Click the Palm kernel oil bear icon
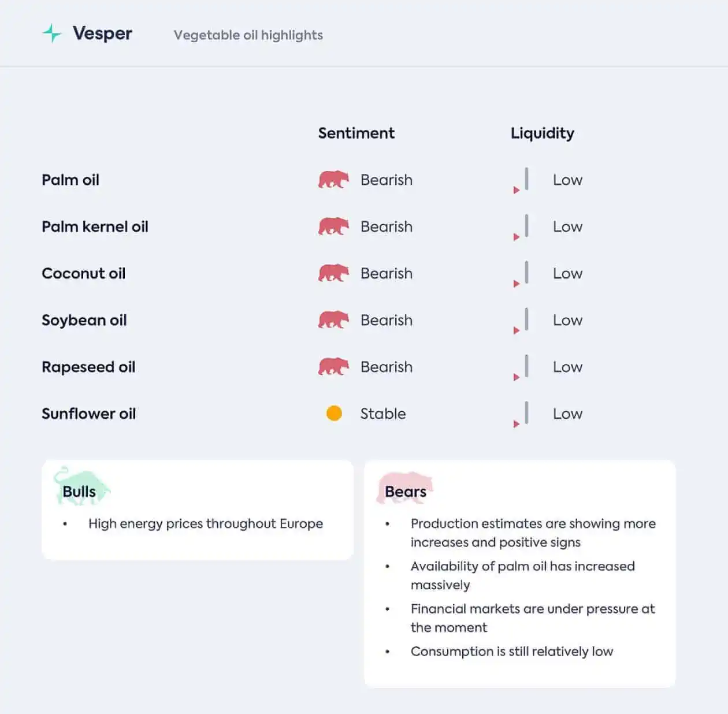This screenshot has width=728, height=714. point(333,226)
